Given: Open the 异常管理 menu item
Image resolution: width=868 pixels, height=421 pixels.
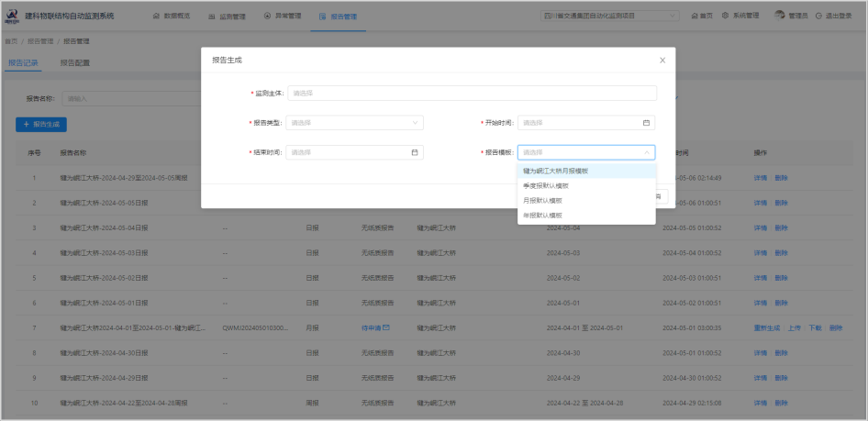Looking at the screenshot, I should pyautogui.click(x=283, y=16).
